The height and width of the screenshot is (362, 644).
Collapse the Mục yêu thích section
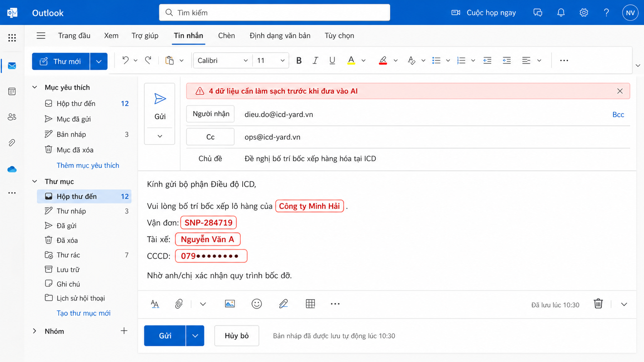pyautogui.click(x=35, y=87)
